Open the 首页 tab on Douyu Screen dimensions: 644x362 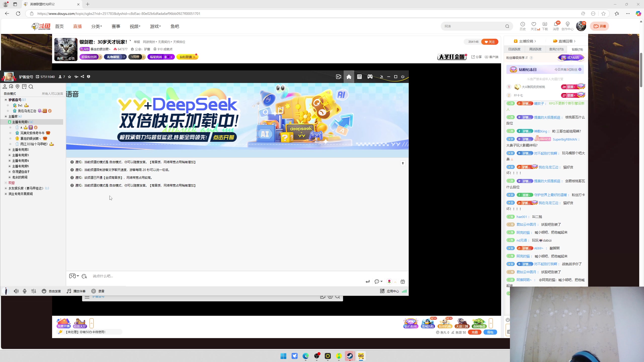click(x=59, y=26)
